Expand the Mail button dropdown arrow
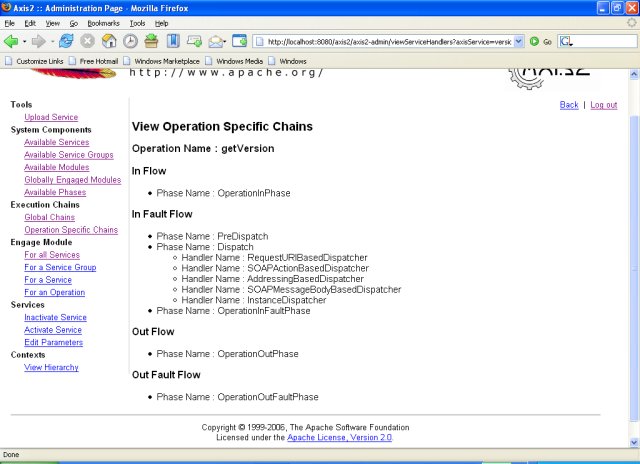This screenshot has height=464, width=640. point(225,42)
